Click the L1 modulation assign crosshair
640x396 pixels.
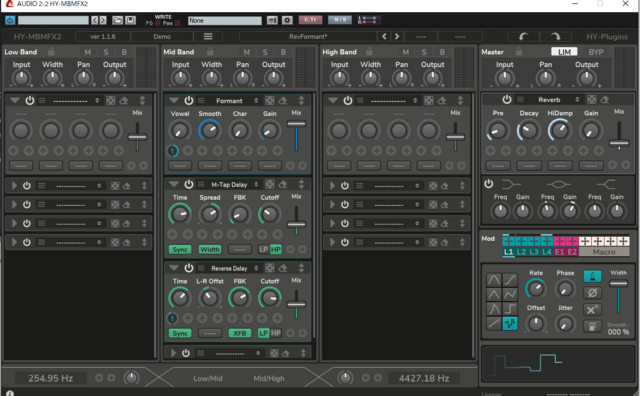click(x=508, y=241)
